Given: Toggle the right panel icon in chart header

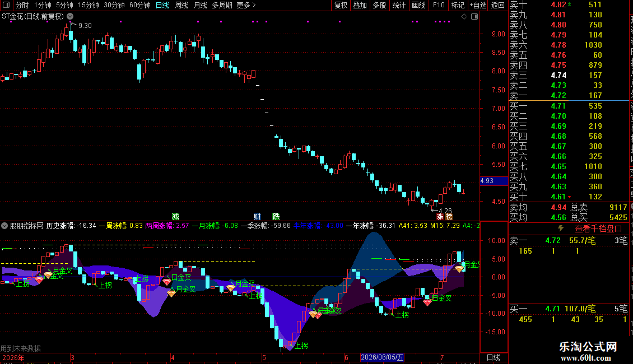Looking at the screenshot, I should [x=475, y=16].
